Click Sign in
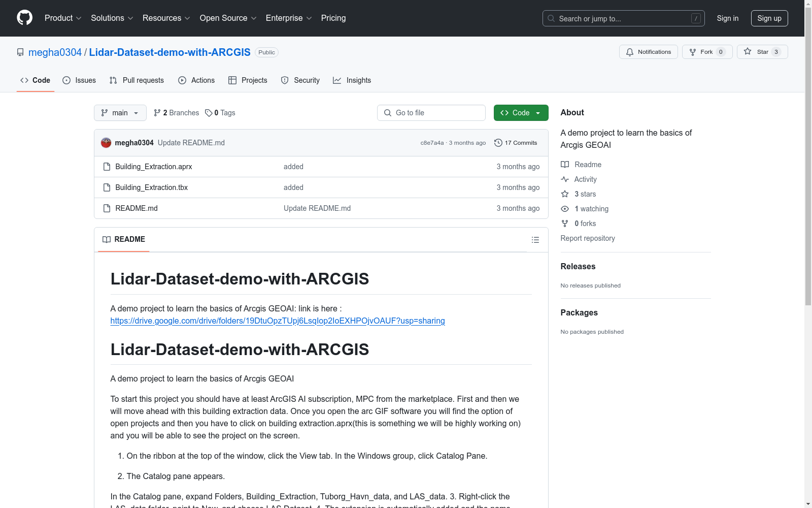This screenshot has height=508, width=812. (728, 18)
